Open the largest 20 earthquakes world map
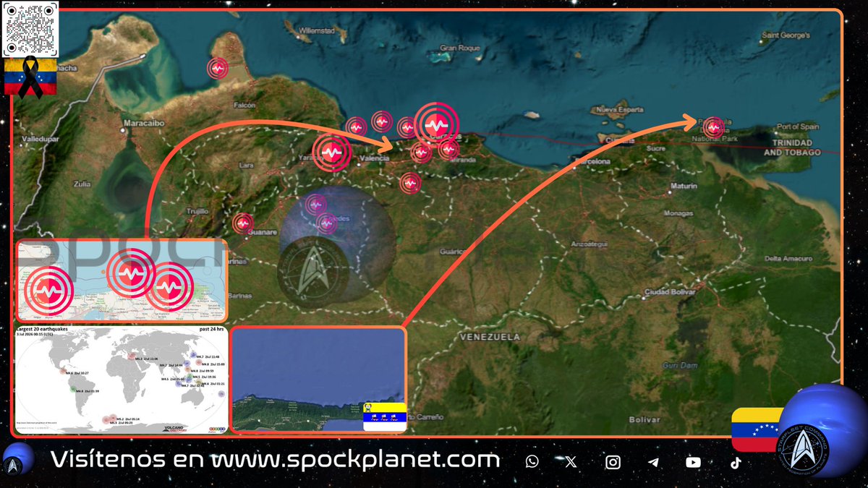 121,380
